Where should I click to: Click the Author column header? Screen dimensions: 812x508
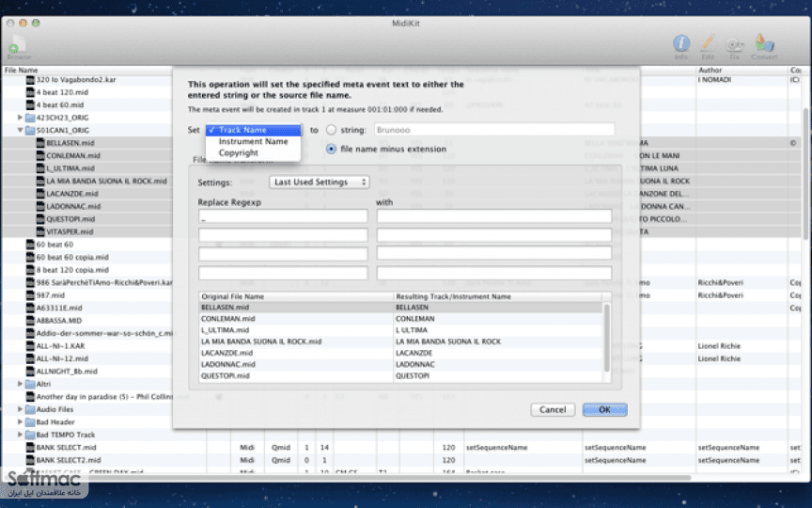point(742,70)
